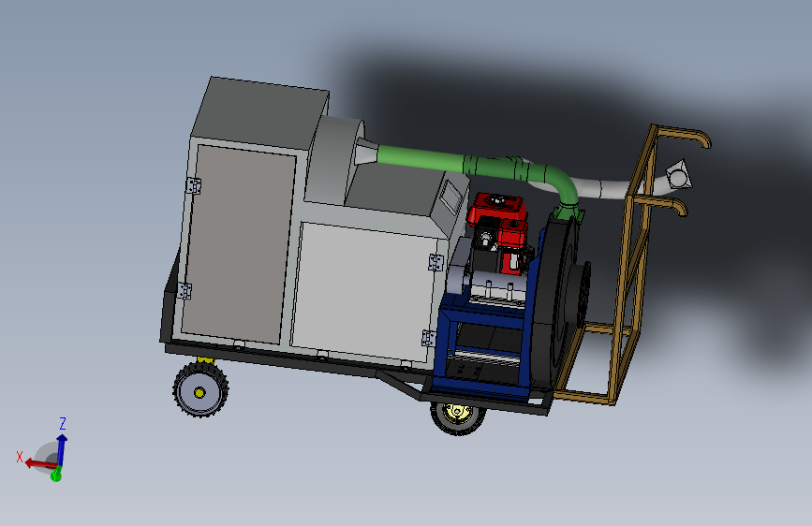Click the blue Z axis arrow on triad

click(62, 450)
